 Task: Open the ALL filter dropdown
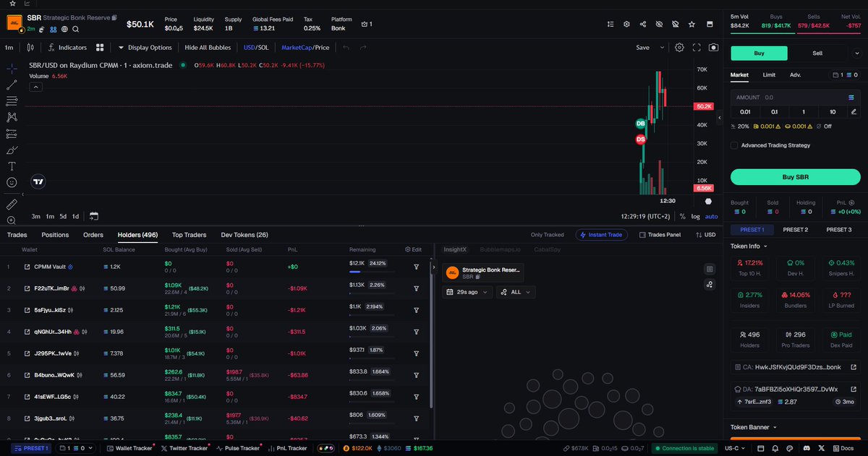[x=516, y=292]
